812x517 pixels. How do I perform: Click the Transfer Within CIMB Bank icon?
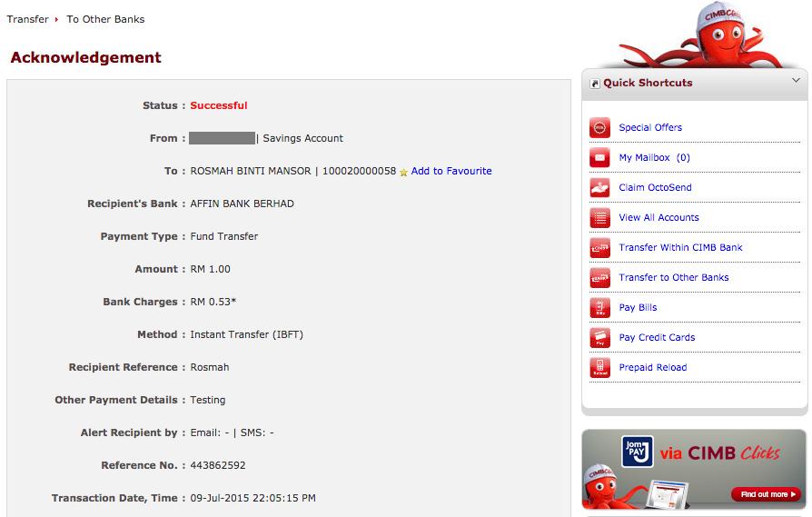click(x=599, y=248)
